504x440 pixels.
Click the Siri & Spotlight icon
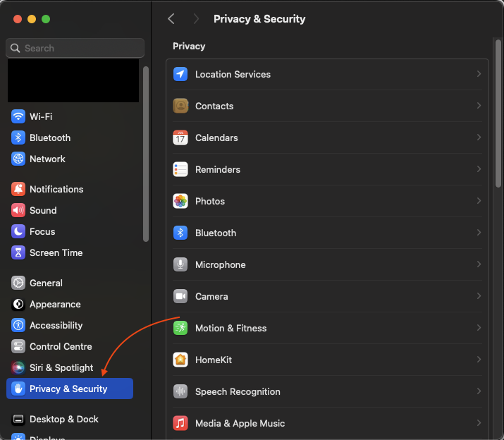18,367
